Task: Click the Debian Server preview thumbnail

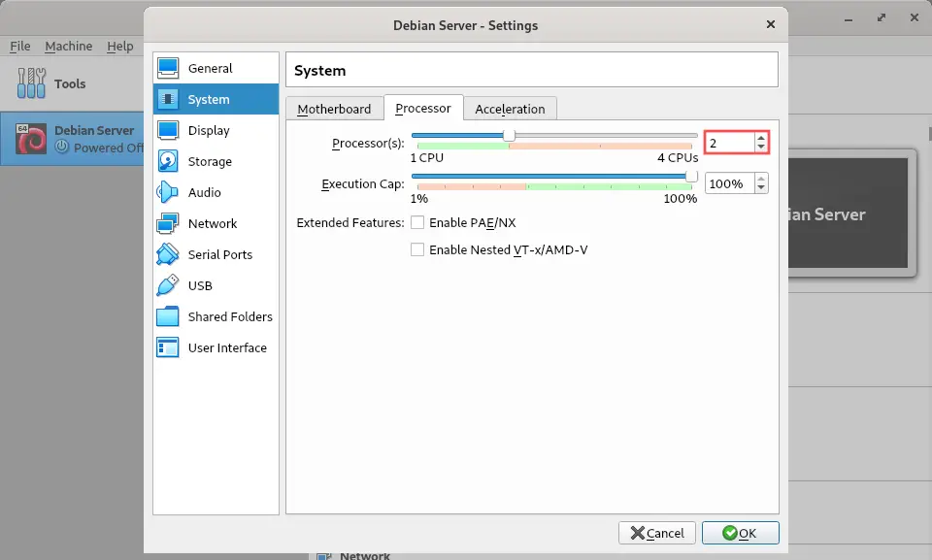Action: 849,213
